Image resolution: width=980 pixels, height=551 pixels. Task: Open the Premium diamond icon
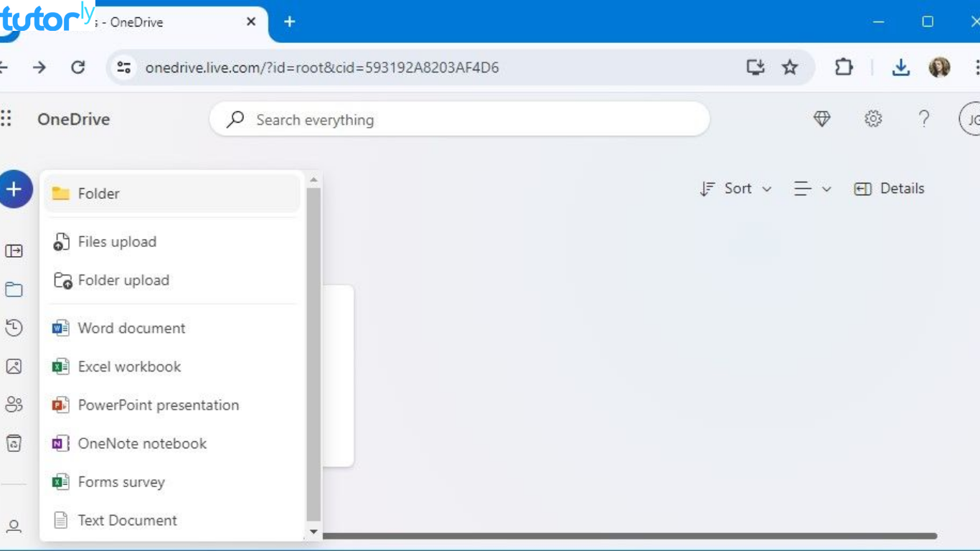coord(822,119)
